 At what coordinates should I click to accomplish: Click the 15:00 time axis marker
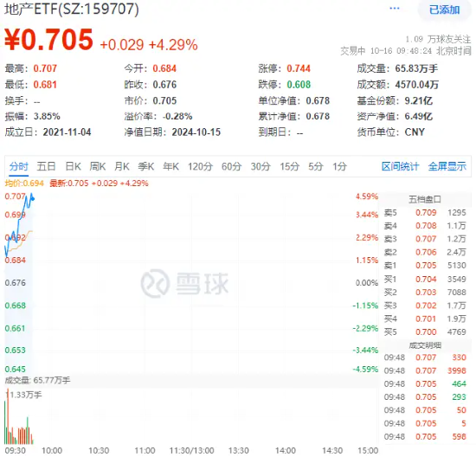coord(368,450)
